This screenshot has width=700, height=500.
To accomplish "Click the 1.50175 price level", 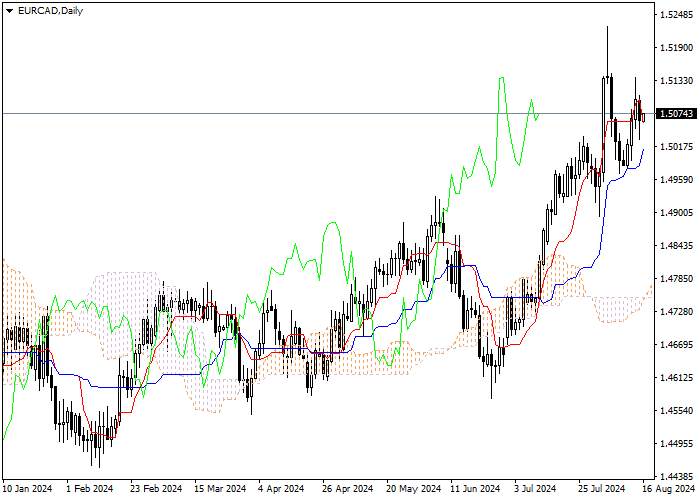I will pos(677,147).
